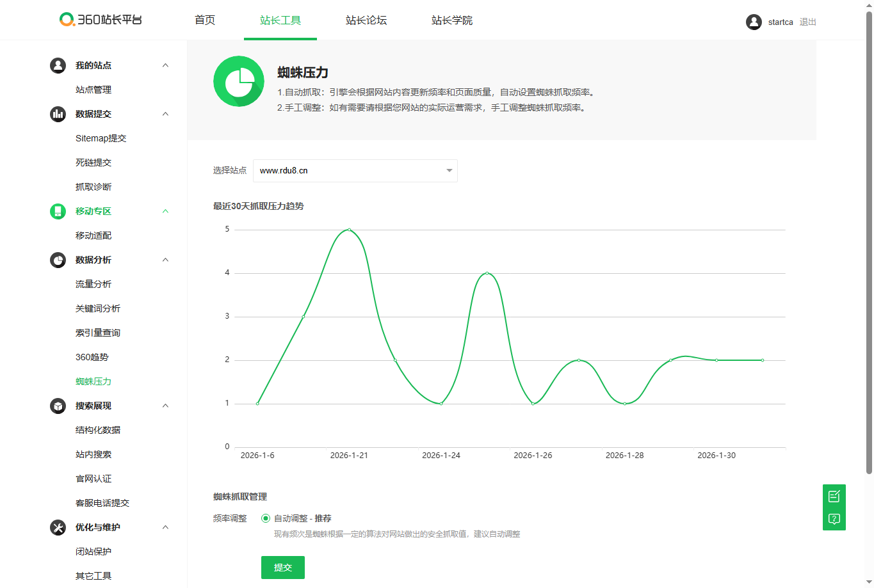This screenshot has height=588, width=874.
Task: Click the 移动专区 phone icon
Action: point(58,211)
